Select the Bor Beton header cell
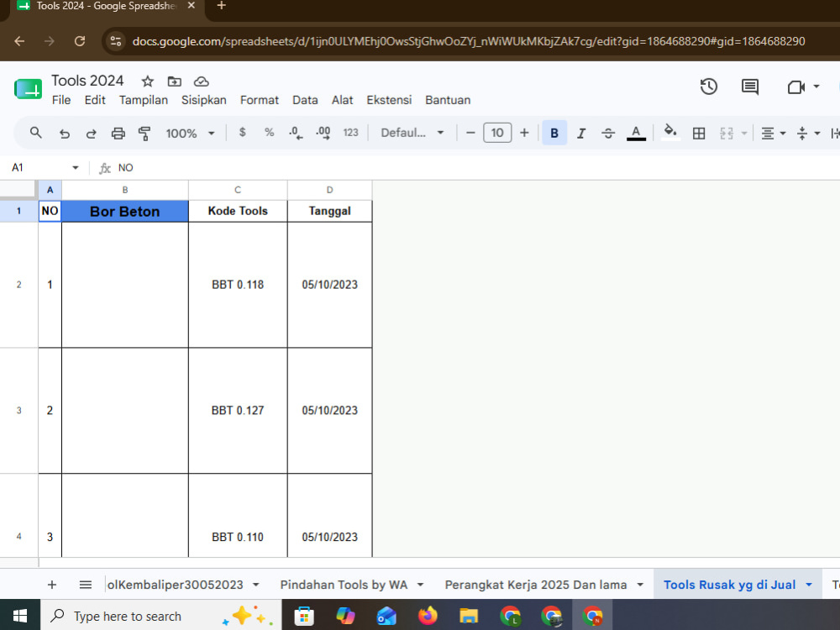The width and height of the screenshot is (840, 630). pos(125,211)
